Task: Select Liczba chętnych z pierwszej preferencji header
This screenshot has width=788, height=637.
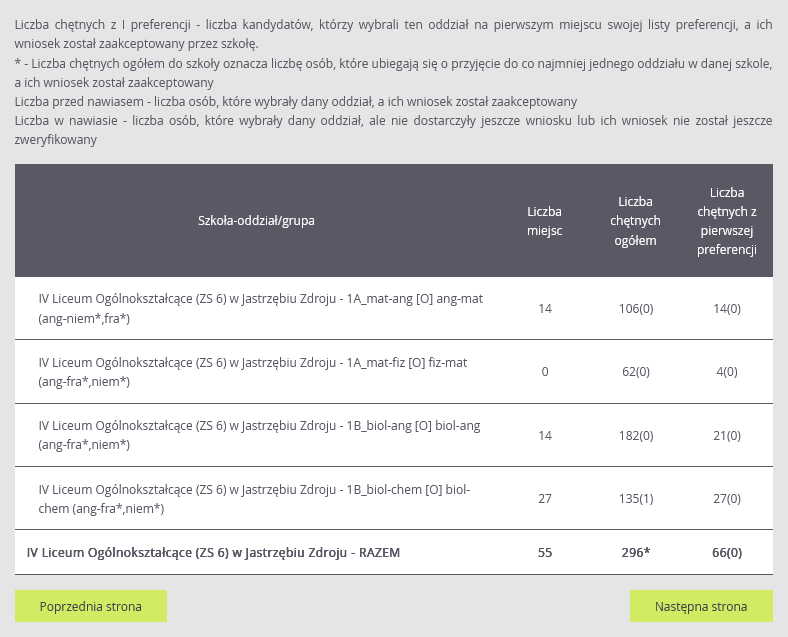Action: click(x=726, y=221)
